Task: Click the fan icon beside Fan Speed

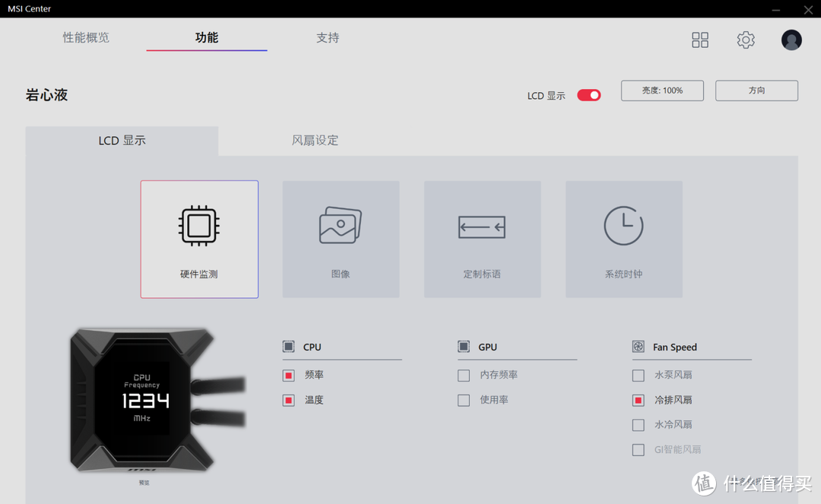Action: pyautogui.click(x=638, y=347)
